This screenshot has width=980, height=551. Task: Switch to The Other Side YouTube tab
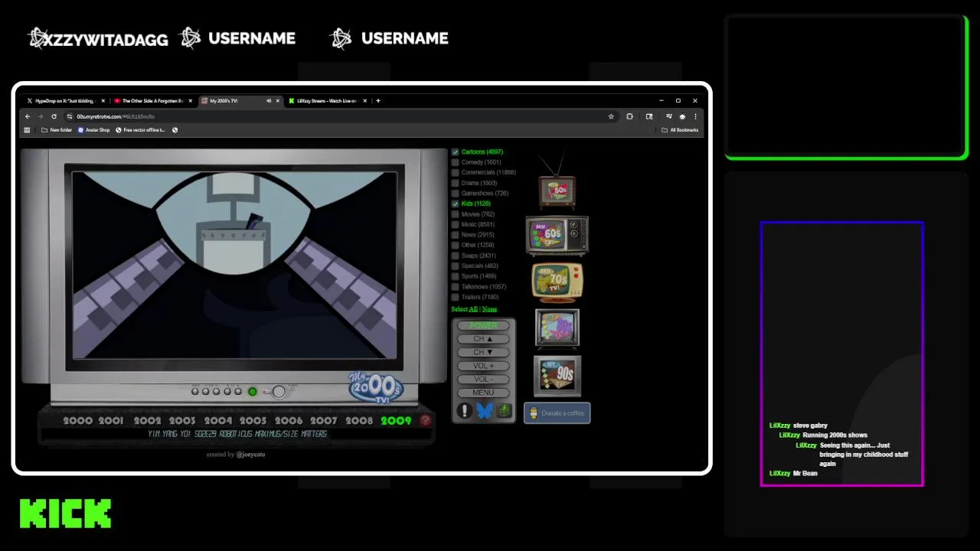153,100
